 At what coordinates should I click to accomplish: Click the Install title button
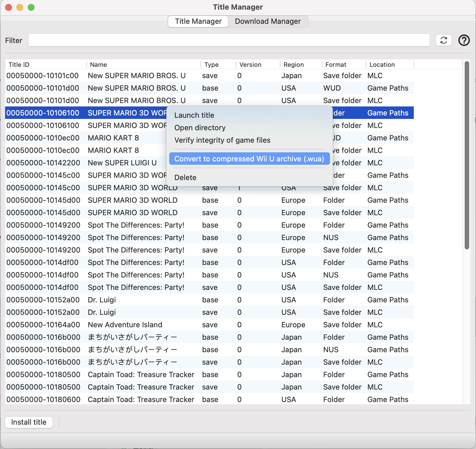[29, 422]
